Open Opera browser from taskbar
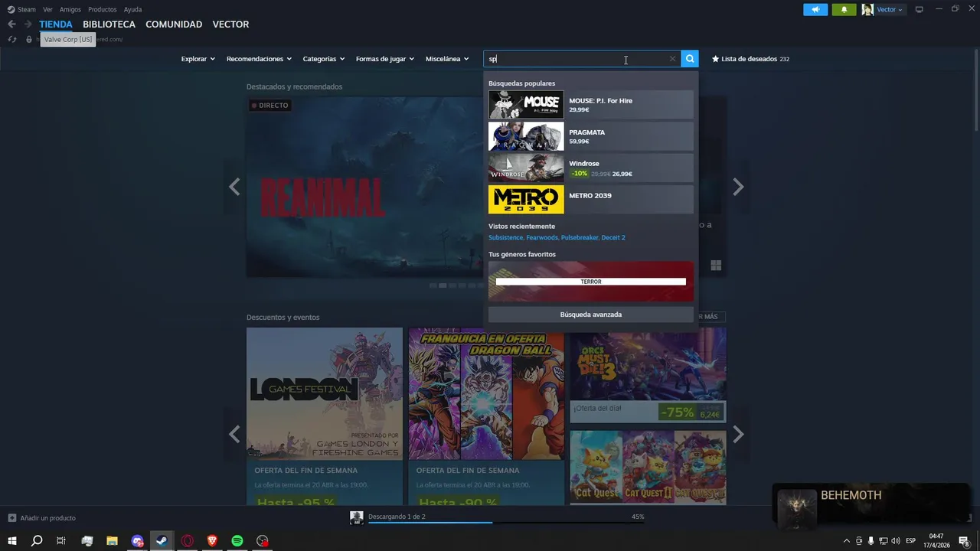The image size is (980, 551). coord(187,541)
